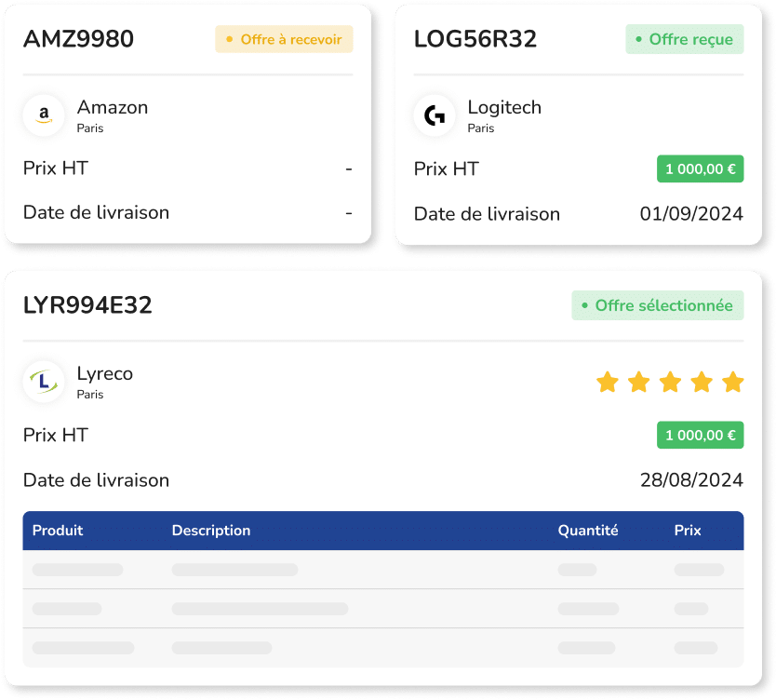The image size is (776, 700).
Task: Click the Quantité column header
Action: click(x=588, y=531)
